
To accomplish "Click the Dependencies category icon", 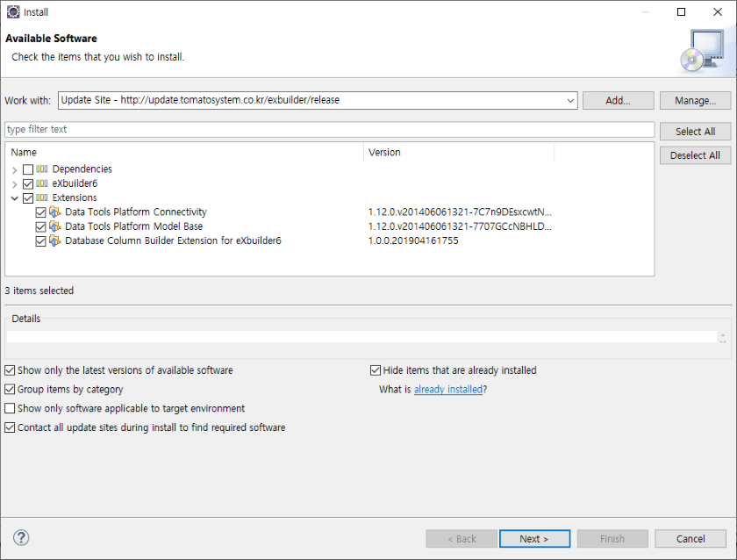I will click(x=42, y=169).
